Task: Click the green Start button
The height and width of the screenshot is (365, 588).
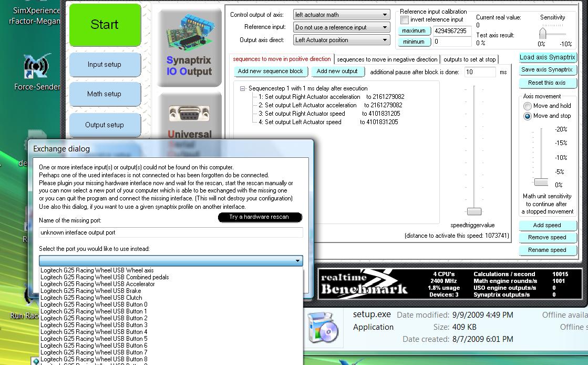Action: coord(105,25)
